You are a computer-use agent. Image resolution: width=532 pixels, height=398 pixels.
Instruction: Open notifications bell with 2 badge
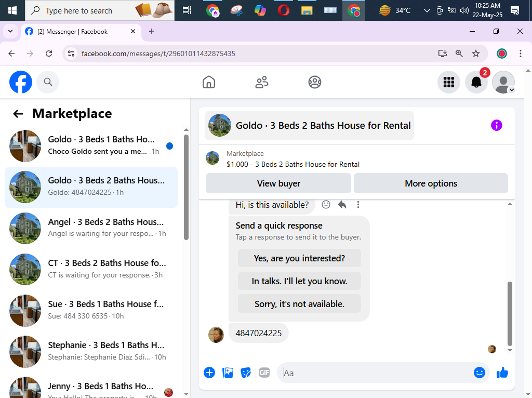point(476,82)
